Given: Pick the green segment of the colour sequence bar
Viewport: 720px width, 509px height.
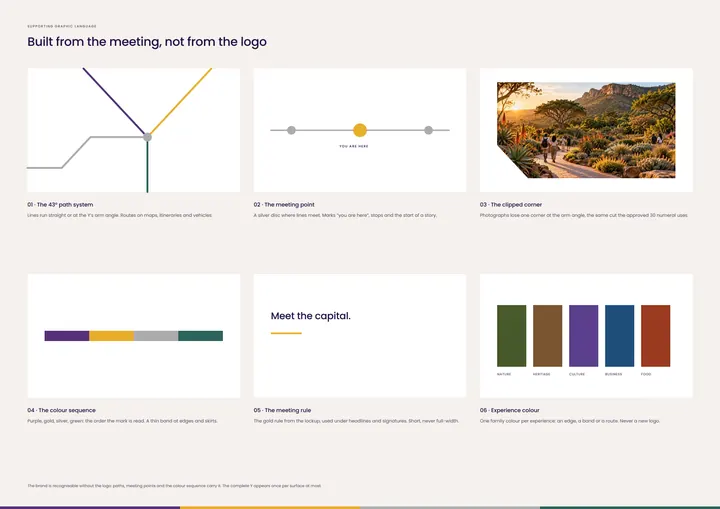Looking at the screenshot, I should [201, 336].
